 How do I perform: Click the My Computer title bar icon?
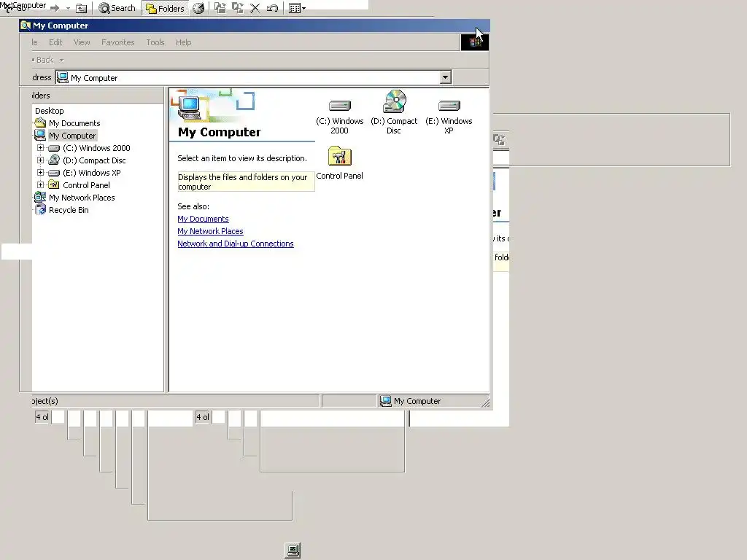26,26
